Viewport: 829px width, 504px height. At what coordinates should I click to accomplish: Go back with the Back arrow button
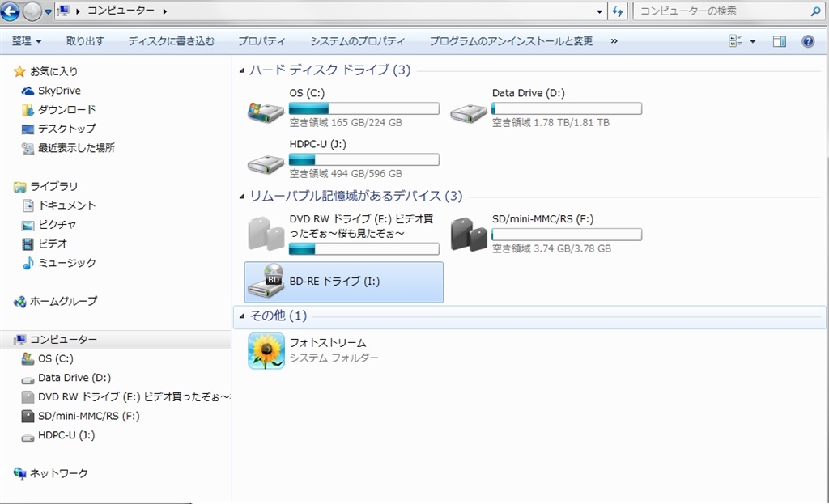10,11
